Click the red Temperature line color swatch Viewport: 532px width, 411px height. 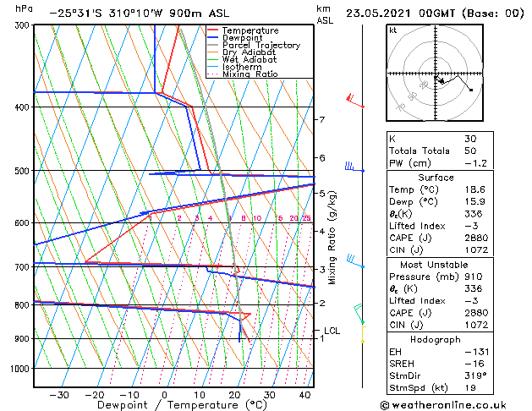212,30
